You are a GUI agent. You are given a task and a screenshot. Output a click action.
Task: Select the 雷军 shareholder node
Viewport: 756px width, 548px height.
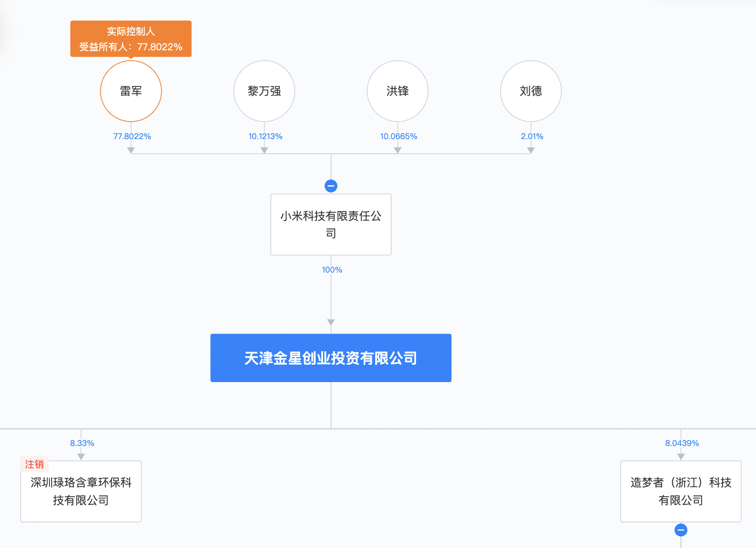point(131,91)
